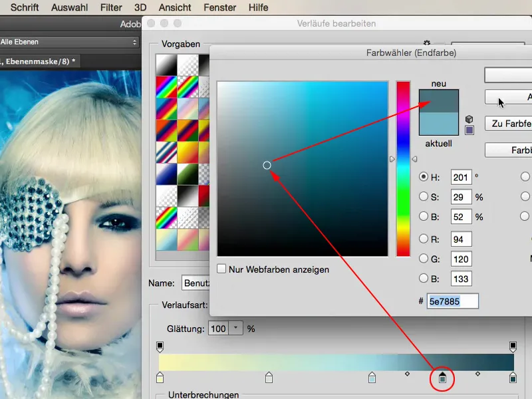Click inside the large color field
This screenshot has width=532, height=399.
[303, 169]
